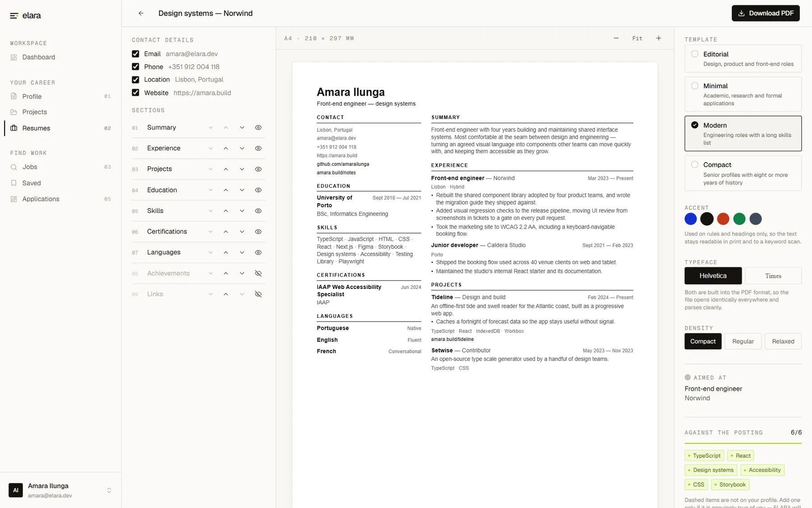Screen dimensions: 812x508
Task: Expand the Experience section chevron
Action: click(x=211, y=149)
